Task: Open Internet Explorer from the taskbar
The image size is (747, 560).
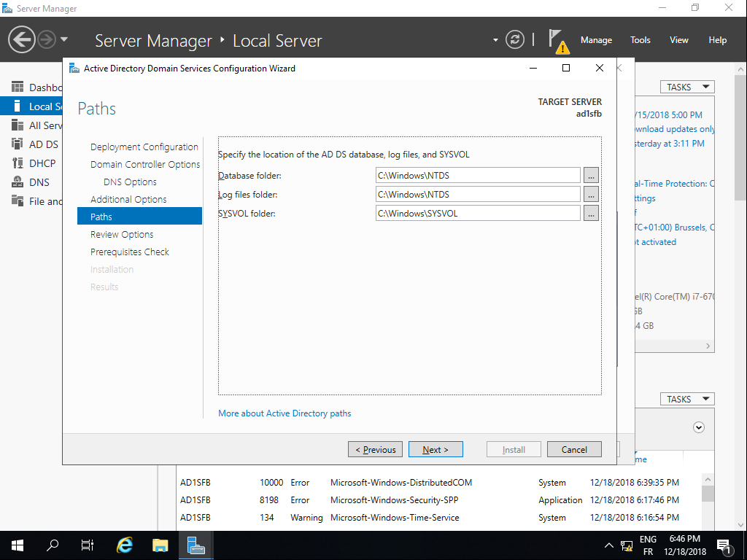Action: 125,545
